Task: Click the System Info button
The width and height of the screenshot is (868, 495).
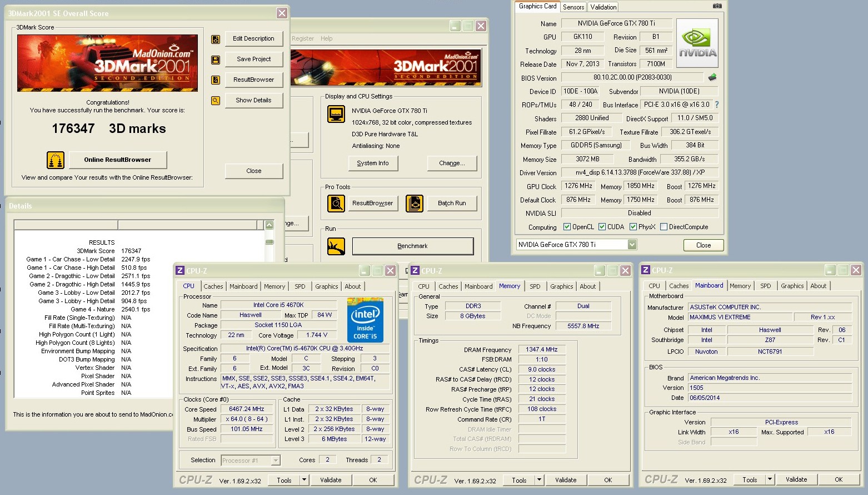Action: pyautogui.click(x=373, y=164)
